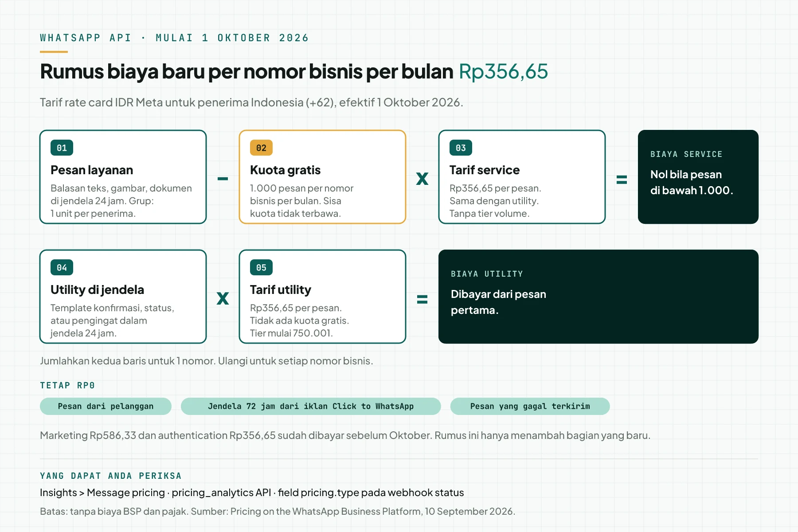Click 'Template konfirmasi, status' description
This screenshot has height=532, width=798.
point(112,320)
